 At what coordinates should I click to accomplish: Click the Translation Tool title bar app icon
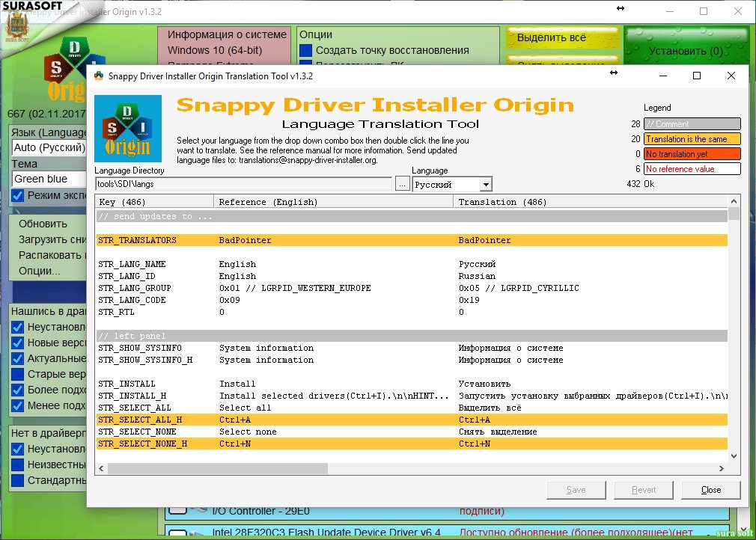click(x=99, y=76)
